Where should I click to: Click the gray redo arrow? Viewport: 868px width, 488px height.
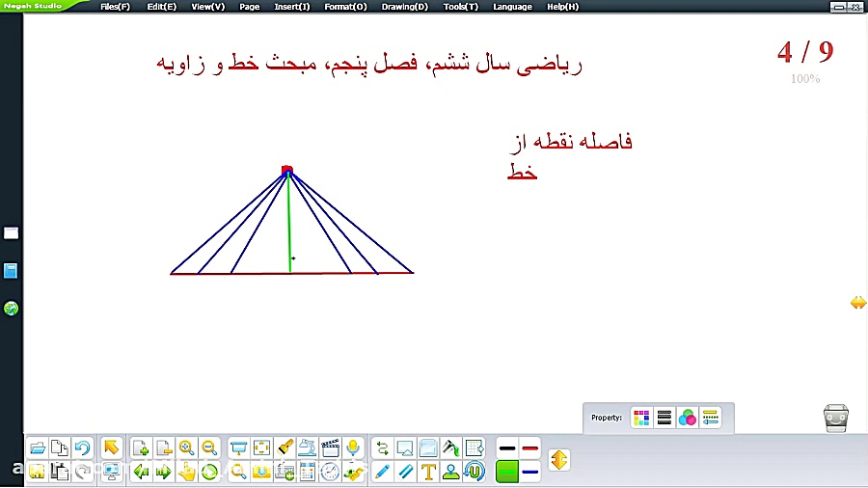coord(83,472)
